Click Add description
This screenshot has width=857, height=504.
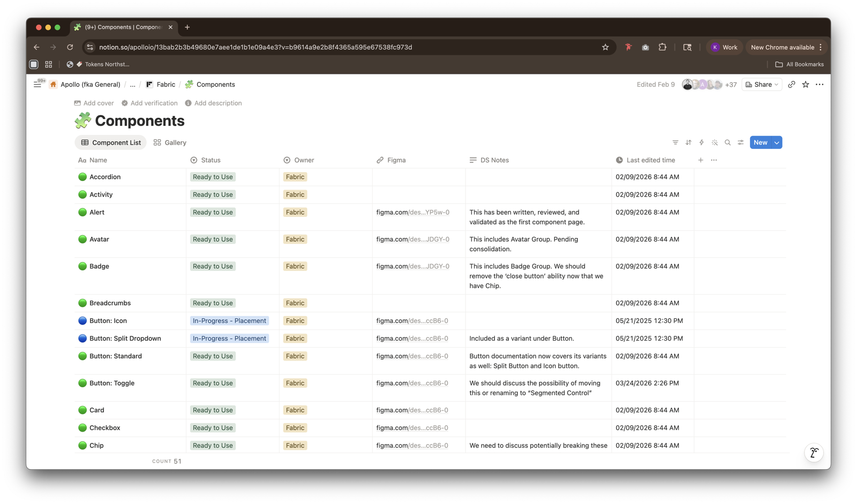tap(213, 103)
